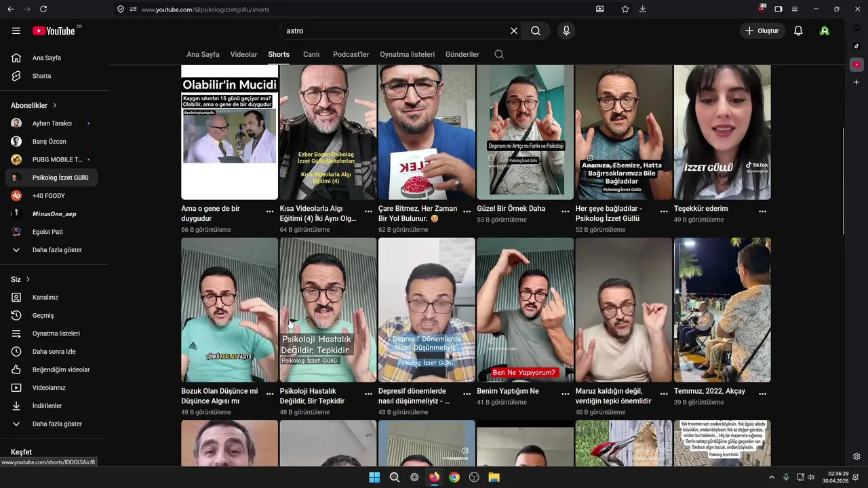Open the notifications bell
Image resolution: width=868 pixels, height=488 pixels.
pos(798,30)
